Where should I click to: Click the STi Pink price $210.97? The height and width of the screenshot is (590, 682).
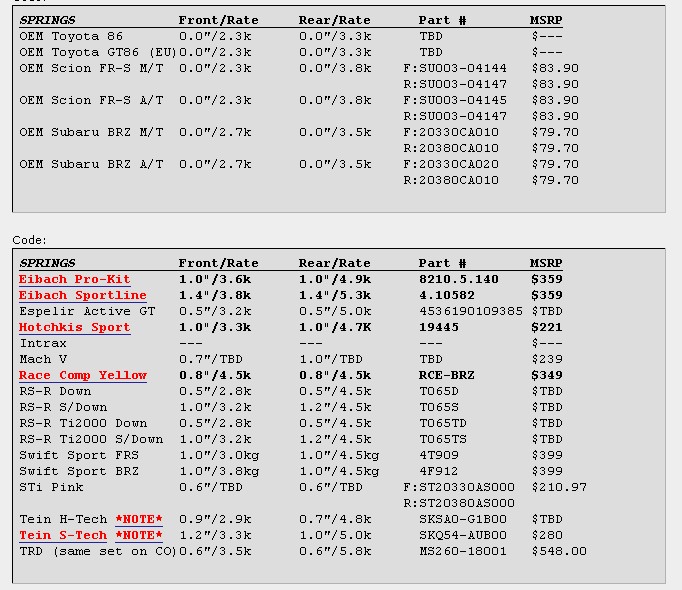pos(559,487)
